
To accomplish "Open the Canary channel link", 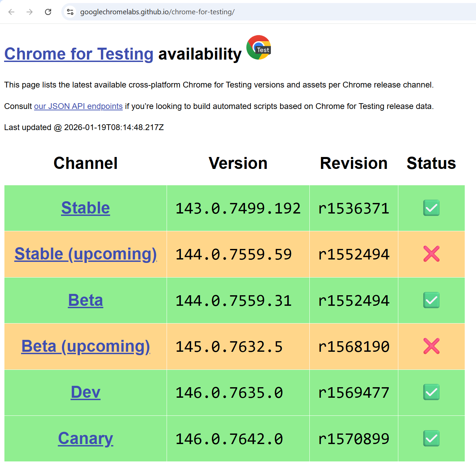I will pyautogui.click(x=86, y=439).
